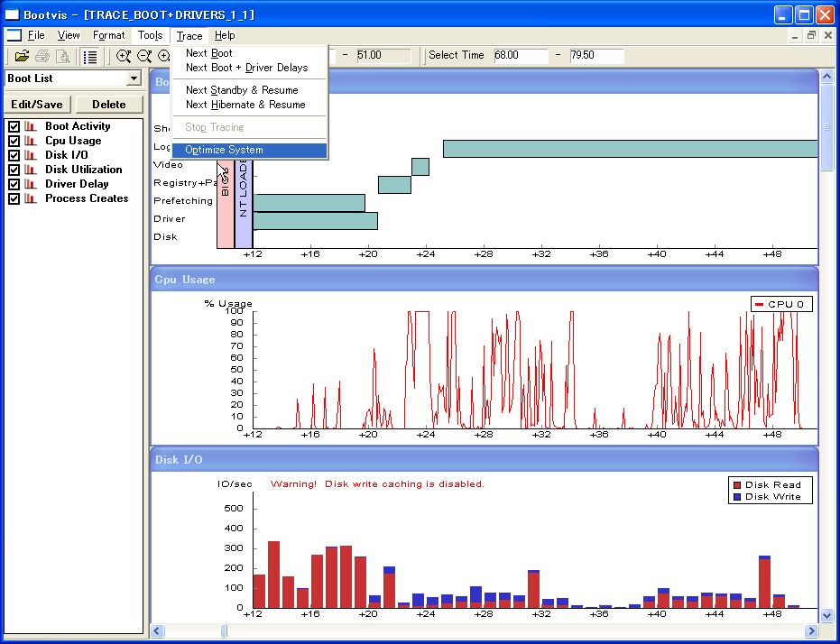Click the Video bar in Boot Activity chart

pyautogui.click(x=420, y=167)
